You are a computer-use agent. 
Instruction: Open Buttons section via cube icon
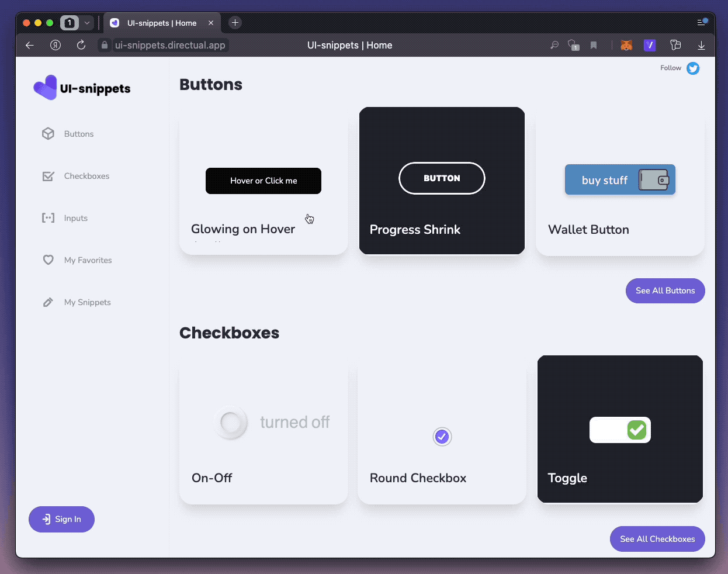tap(48, 134)
